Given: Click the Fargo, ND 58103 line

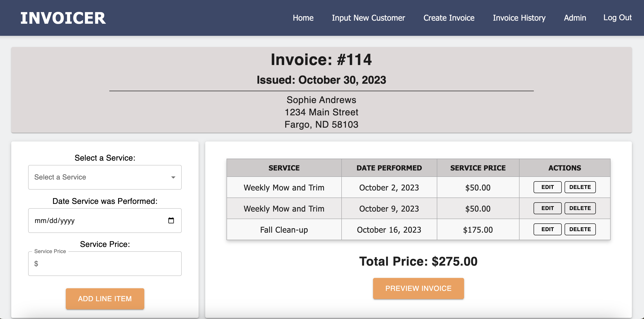Looking at the screenshot, I should (321, 124).
